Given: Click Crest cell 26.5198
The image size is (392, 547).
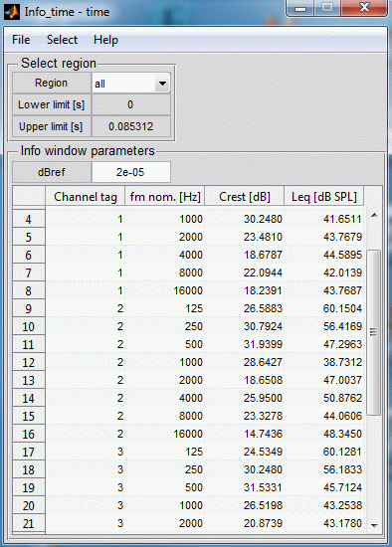Looking at the screenshot, I should [x=245, y=505].
